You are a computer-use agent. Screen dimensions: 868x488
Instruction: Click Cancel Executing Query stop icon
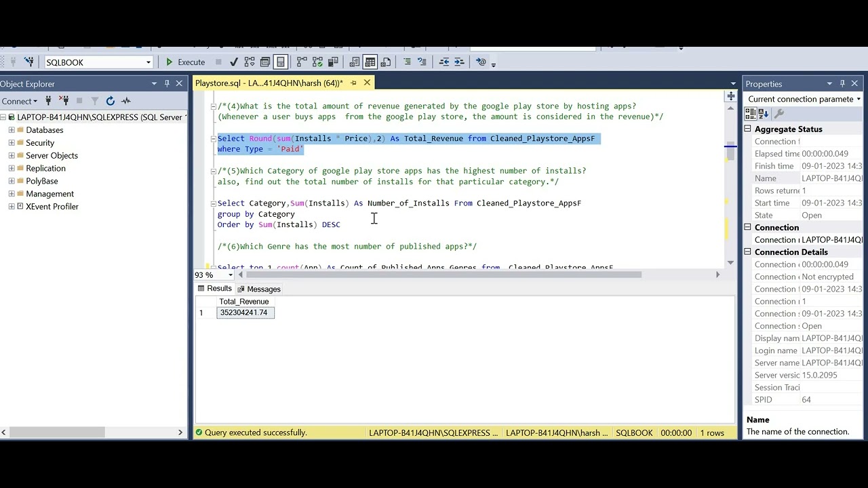point(218,62)
